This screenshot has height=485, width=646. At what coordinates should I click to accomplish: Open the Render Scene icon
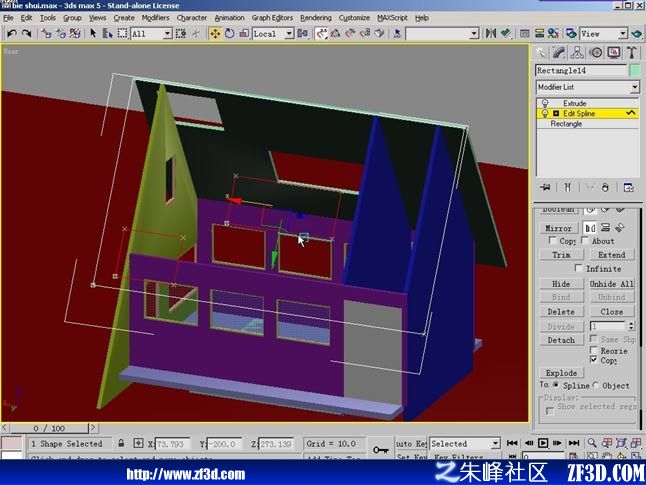[x=571, y=33]
